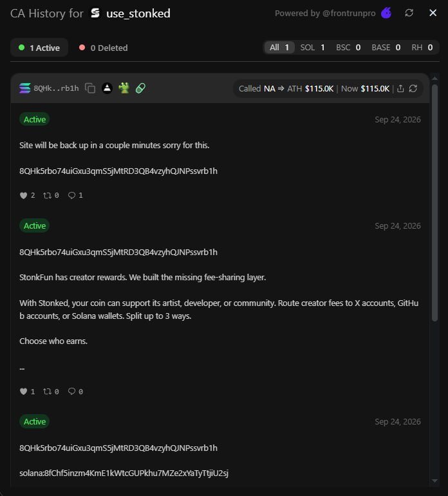Filter by RH chain

point(422,48)
